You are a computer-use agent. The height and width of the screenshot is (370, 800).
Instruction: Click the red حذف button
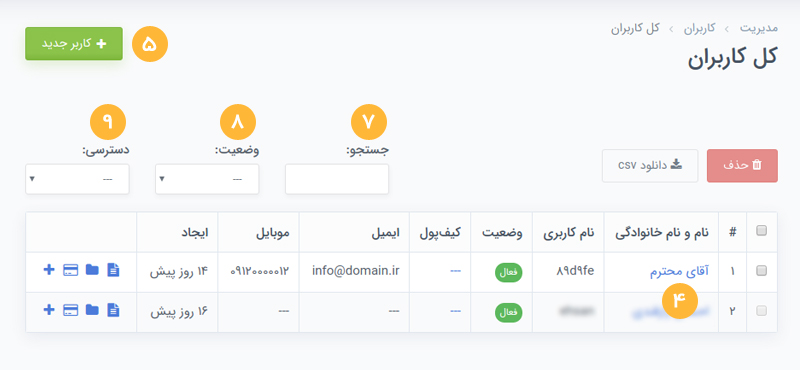(x=742, y=166)
